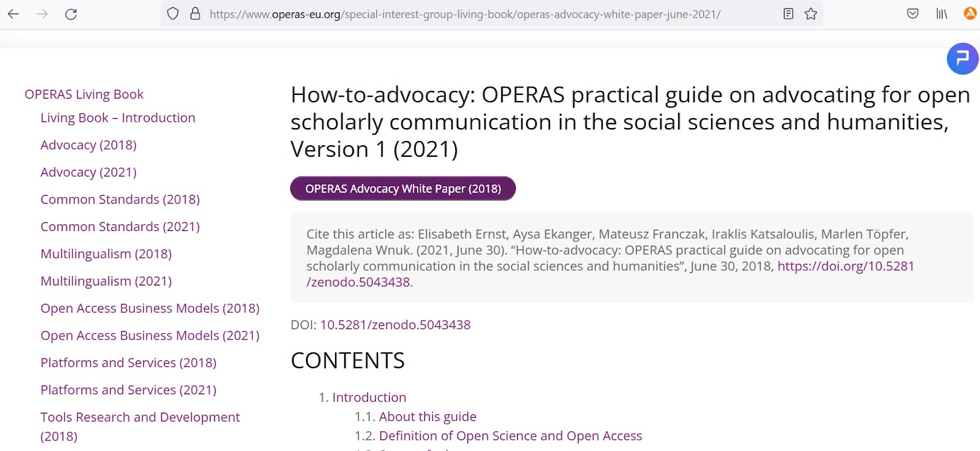Open Common Standards (2021) page
The width and height of the screenshot is (980, 451).
pyautogui.click(x=120, y=227)
